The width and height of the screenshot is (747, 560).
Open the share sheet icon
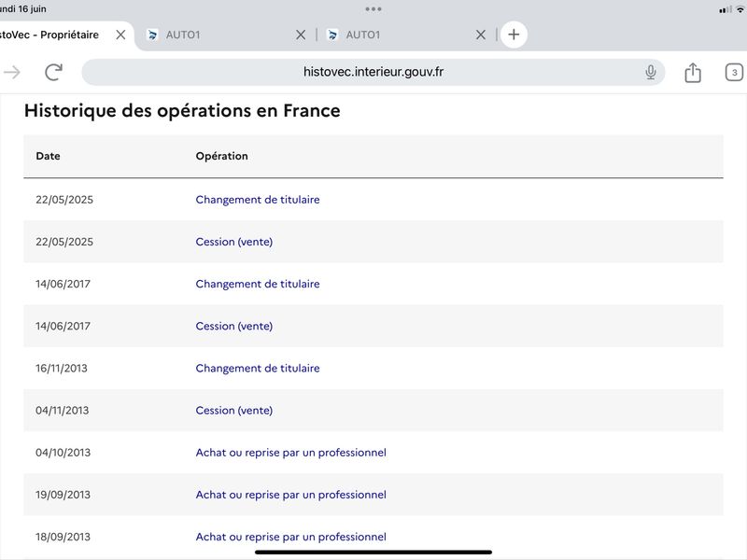click(693, 73)
